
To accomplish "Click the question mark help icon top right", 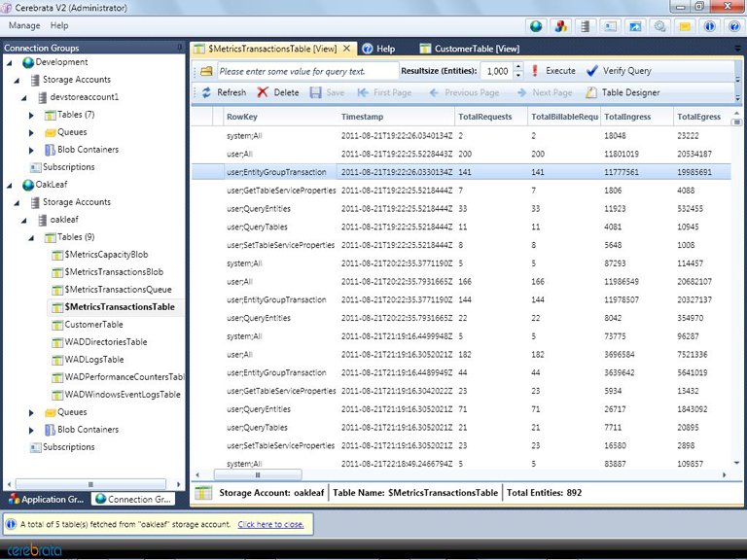I will coord(734,26).
